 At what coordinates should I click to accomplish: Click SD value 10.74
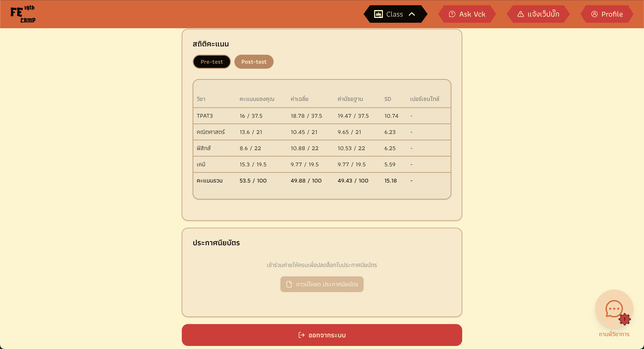point(391,116)
